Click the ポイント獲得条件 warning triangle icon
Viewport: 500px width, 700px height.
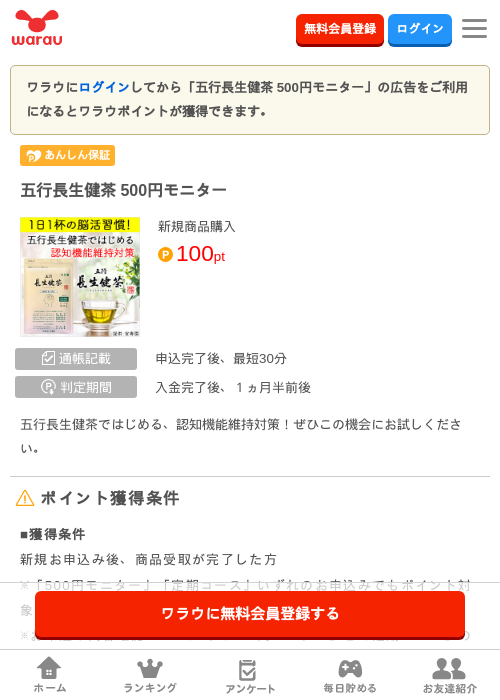[x=25, y=498]
